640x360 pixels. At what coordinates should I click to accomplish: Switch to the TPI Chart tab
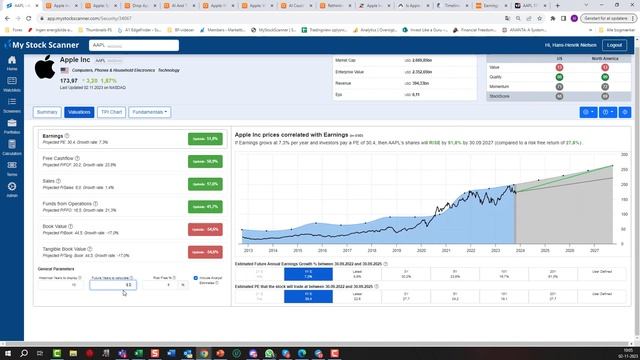pos(111,112)
